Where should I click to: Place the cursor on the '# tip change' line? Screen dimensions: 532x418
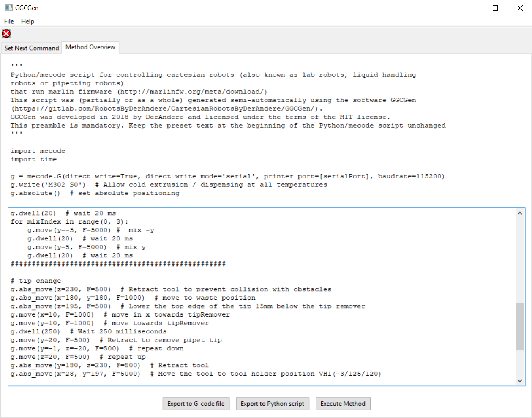[x=36, y=281]
